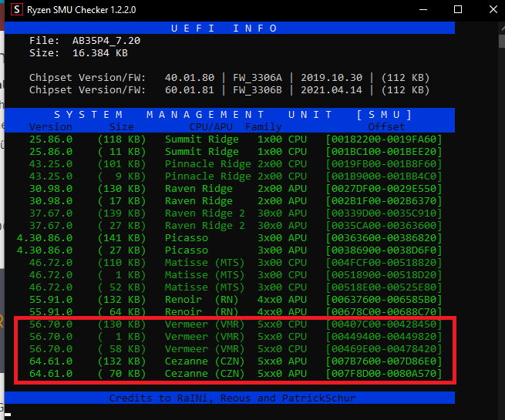Screen dimensions: 505x420
Task: Click the SYSTEM MANAGEMENT UNIT header
Action: point(233,115)
